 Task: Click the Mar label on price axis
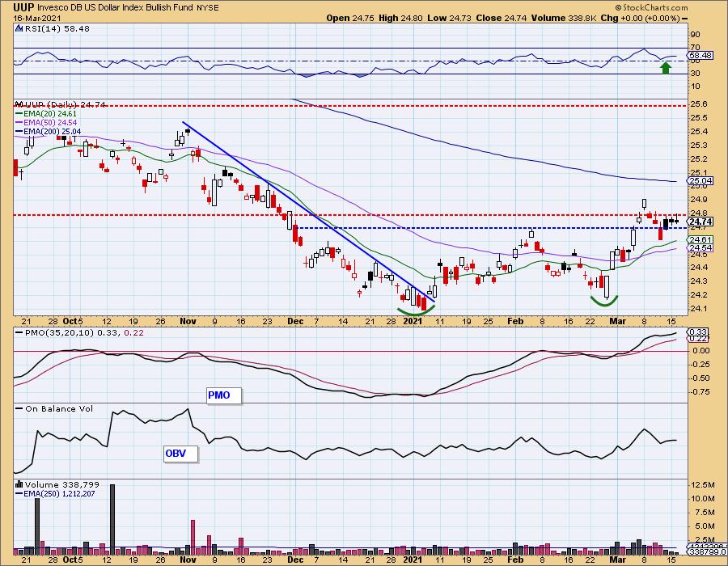click(617, 321)
